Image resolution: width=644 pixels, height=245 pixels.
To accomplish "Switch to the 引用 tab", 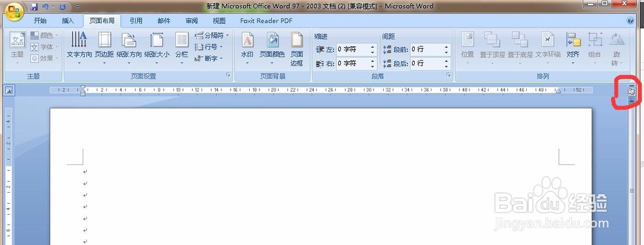I will (x=136, y=21).
